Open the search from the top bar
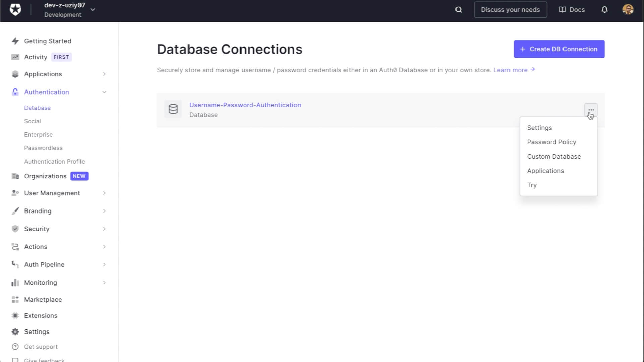 (x=458, y=10)
